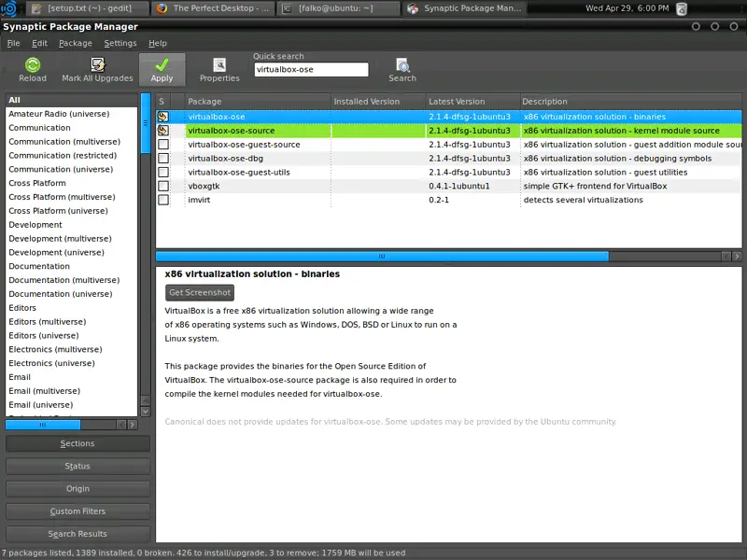Switch to falko@ubuntu terminal window
747x560 pixels.
coord(338,8)
